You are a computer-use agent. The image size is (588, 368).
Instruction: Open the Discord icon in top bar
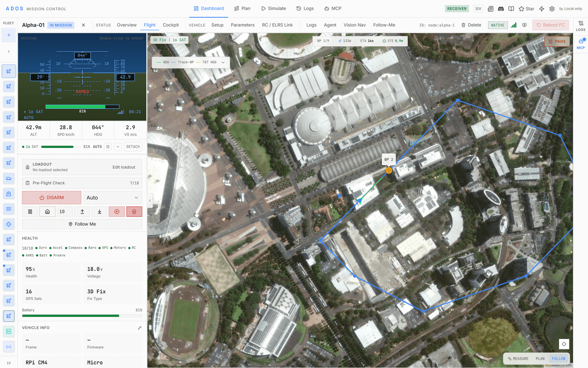tap(501, 9)
